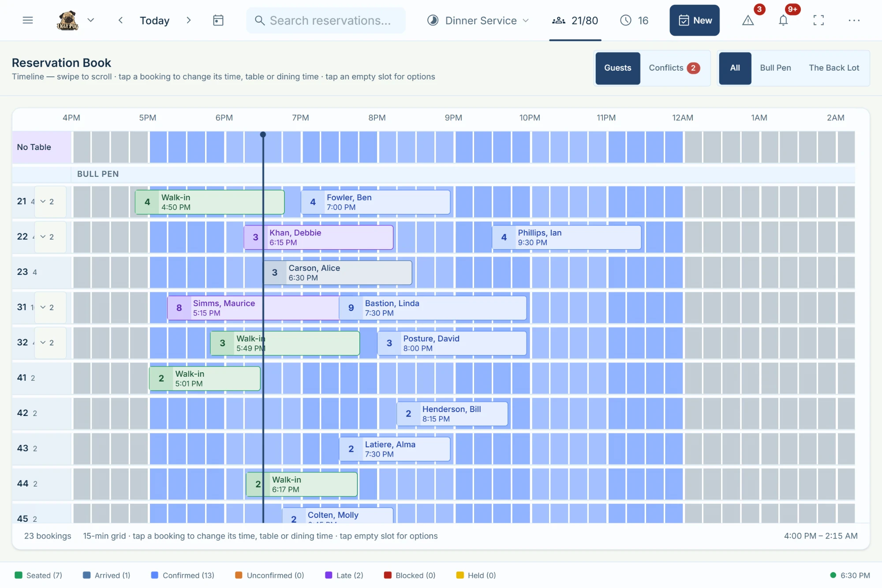Image resolution: width=882 pixels, height=588 pixels.
Task: Open Carson, Alice 6:30 PM booking
Action: point(337,273)
